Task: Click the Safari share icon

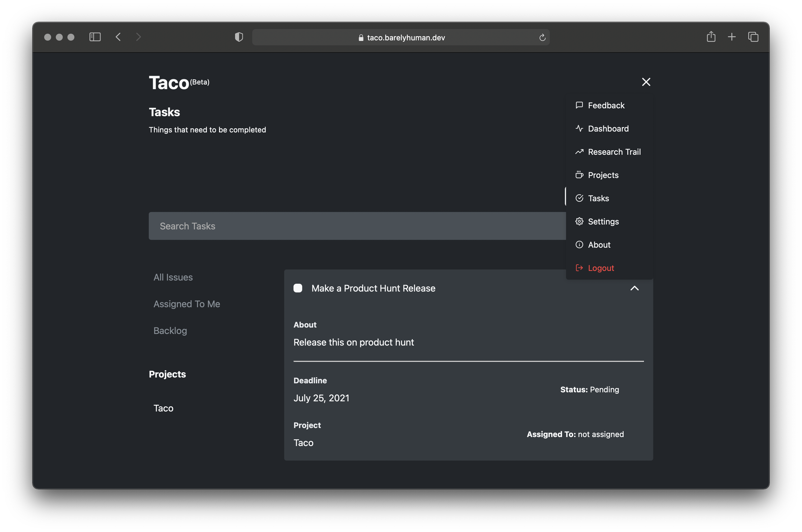Action: click(711, 37)
